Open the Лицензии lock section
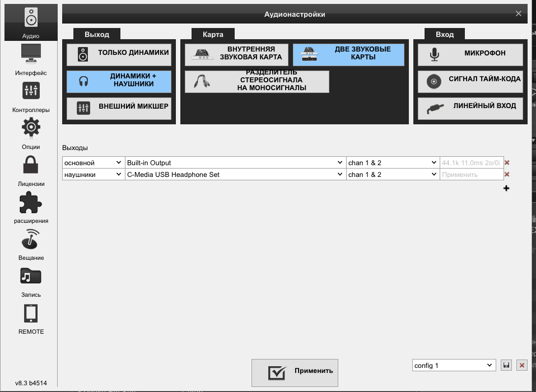Image resolution: width=536 pixels, height=392 pixels. pos(31,171)
